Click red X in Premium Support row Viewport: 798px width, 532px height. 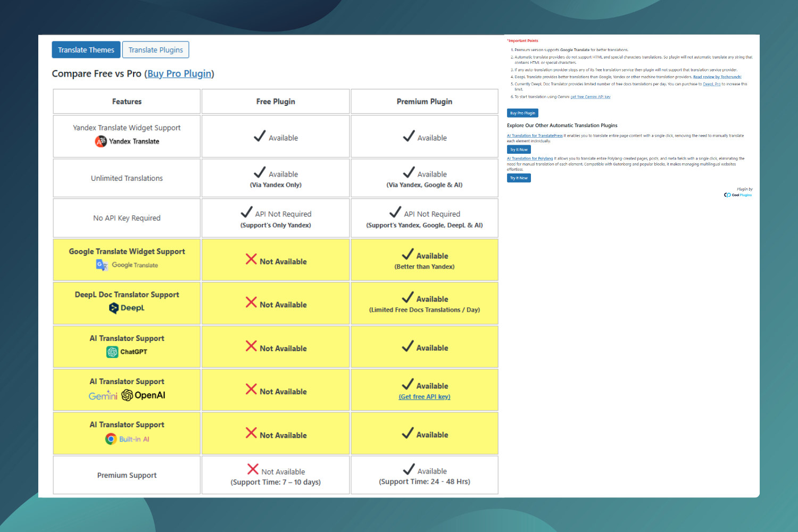coord(253,469)
